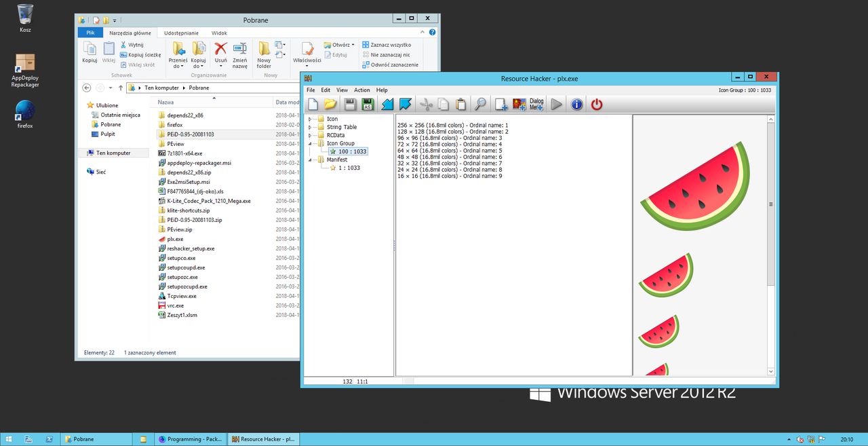Select Tcpview.exe in file list

click(176, 296)
